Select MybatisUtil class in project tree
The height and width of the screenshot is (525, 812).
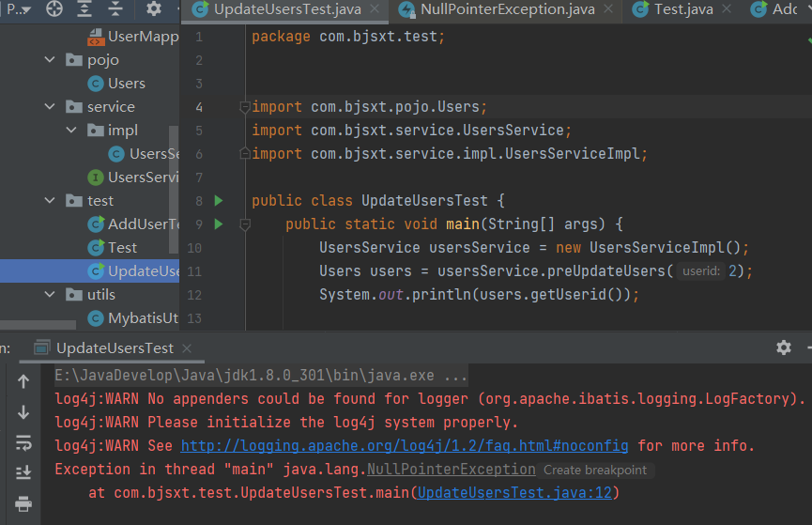click(133, 318)
